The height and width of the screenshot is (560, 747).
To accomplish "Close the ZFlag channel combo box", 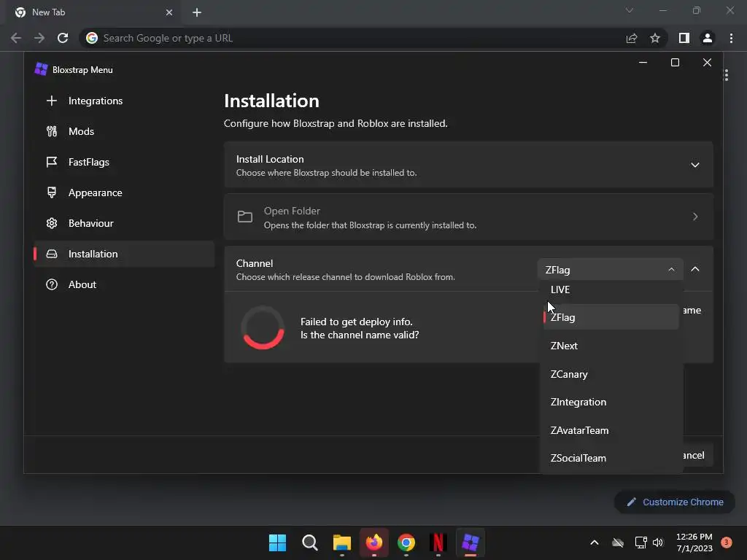I will pos(611,270).
